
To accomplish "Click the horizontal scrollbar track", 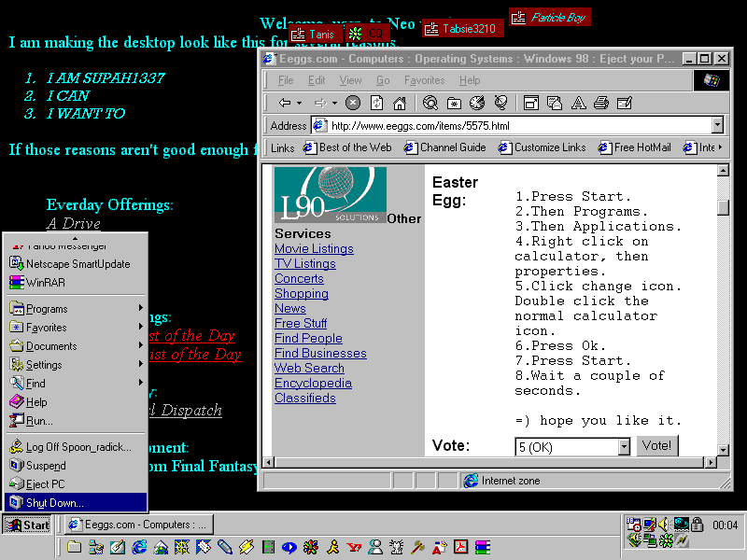I will click(488, 462).
